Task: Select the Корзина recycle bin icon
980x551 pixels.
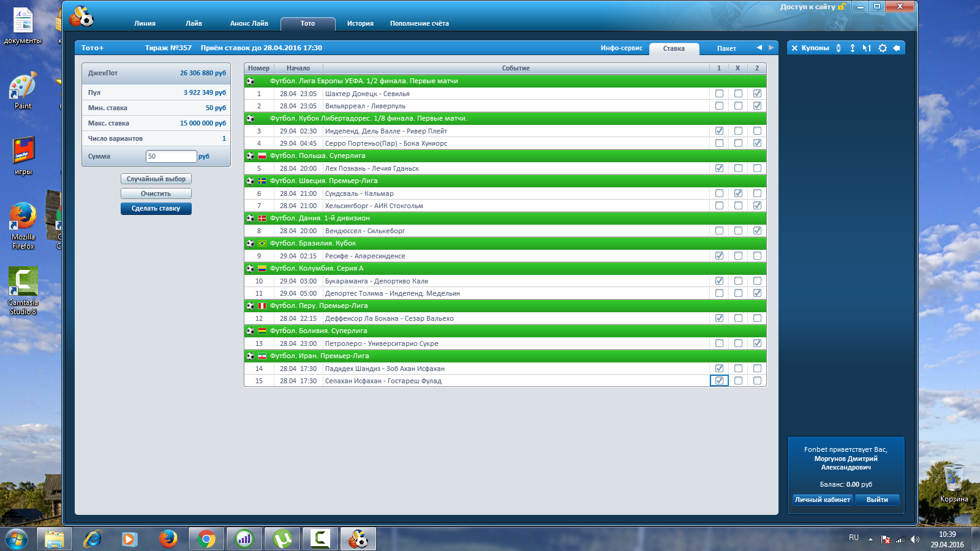Action: 954,483
